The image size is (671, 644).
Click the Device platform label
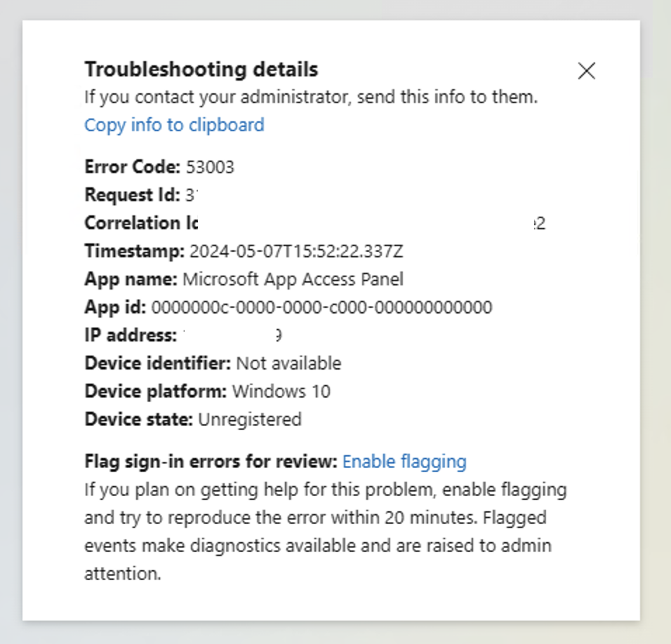(156, 391)
